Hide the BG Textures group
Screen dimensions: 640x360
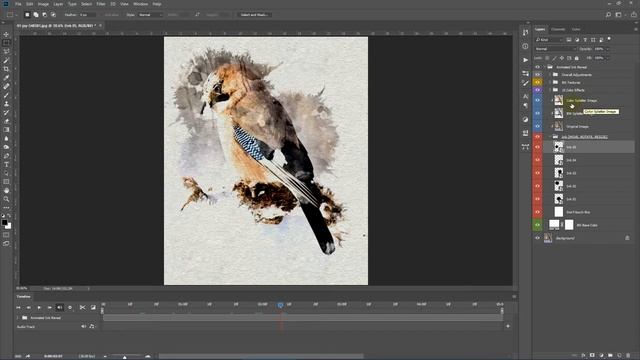click(538, 82)
